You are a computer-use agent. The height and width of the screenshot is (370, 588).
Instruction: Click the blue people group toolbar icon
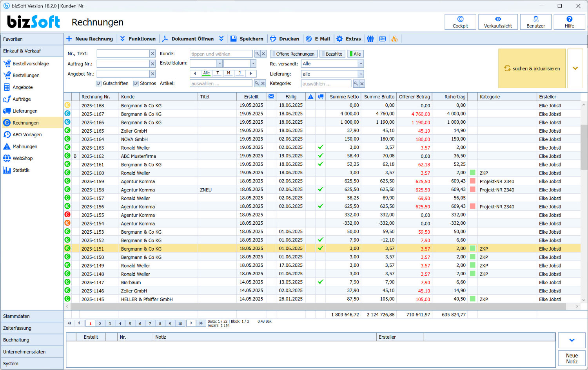[370, 39]
